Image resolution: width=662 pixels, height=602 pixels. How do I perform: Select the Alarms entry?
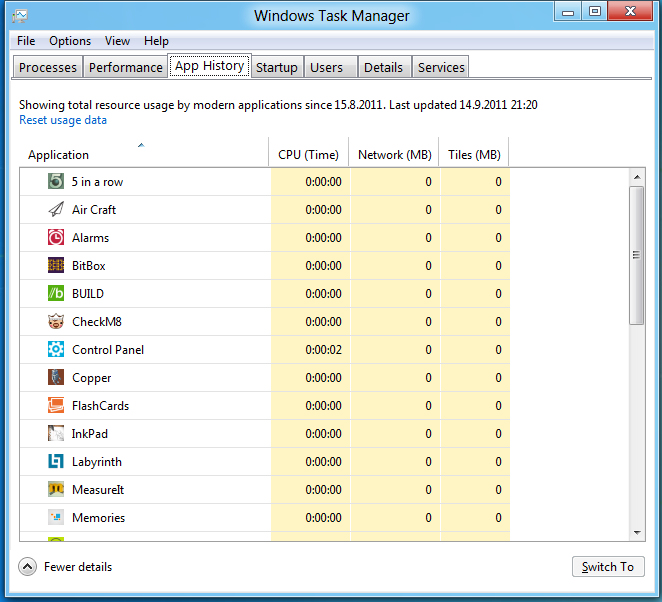(265, 237)
